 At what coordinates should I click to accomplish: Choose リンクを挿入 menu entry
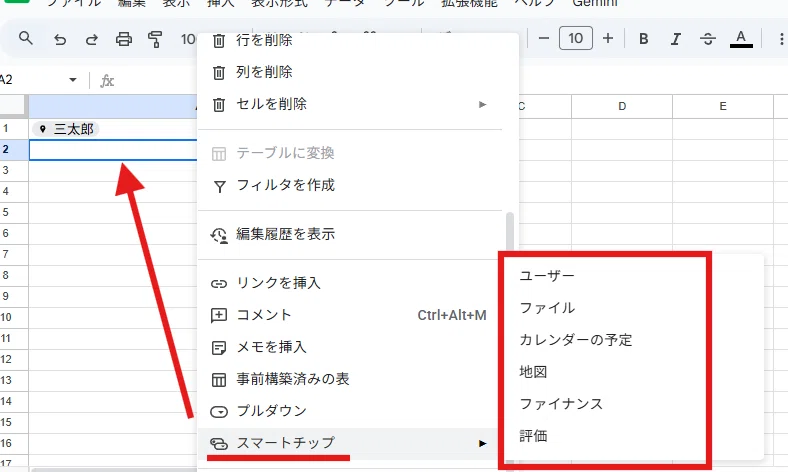(350, 283)
